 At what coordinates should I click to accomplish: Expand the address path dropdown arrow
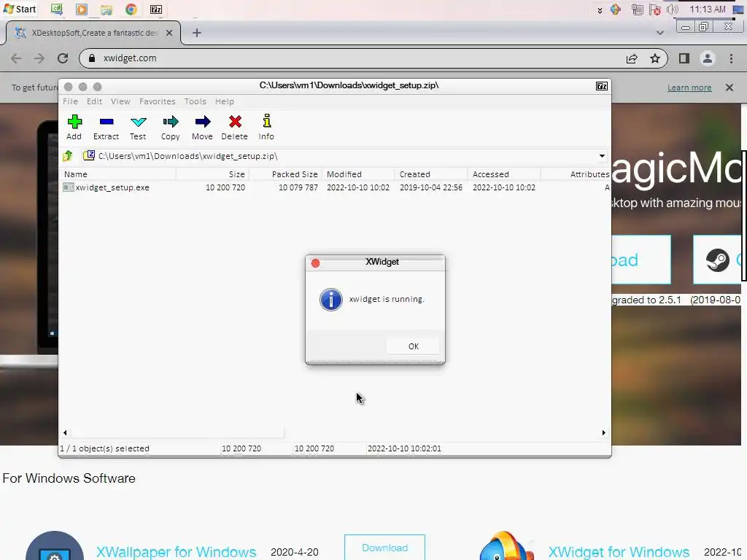602,156
